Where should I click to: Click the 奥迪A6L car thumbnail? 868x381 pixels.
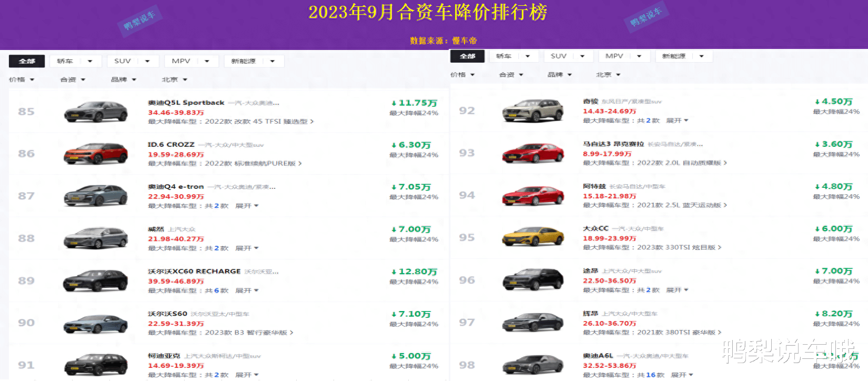coord(533,365)
